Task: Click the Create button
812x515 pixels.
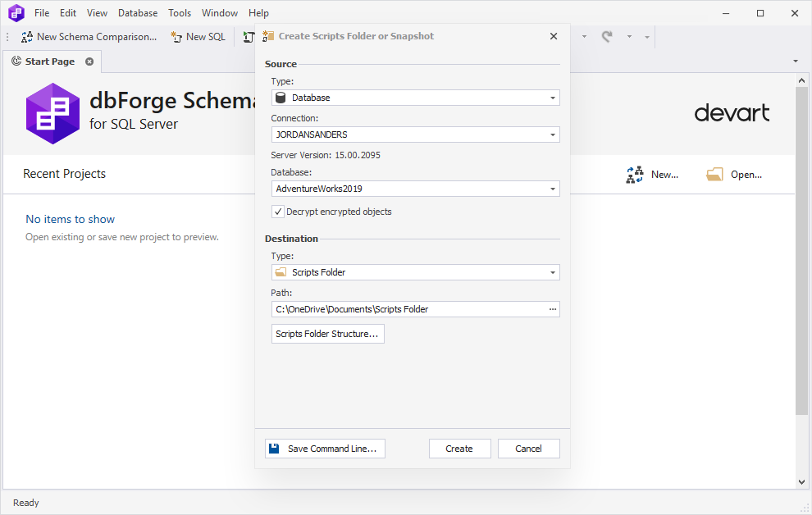Action: click(460, 449)
